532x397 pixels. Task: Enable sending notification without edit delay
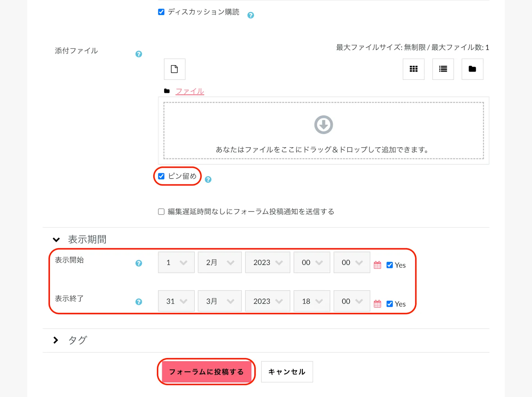[161, 212]
